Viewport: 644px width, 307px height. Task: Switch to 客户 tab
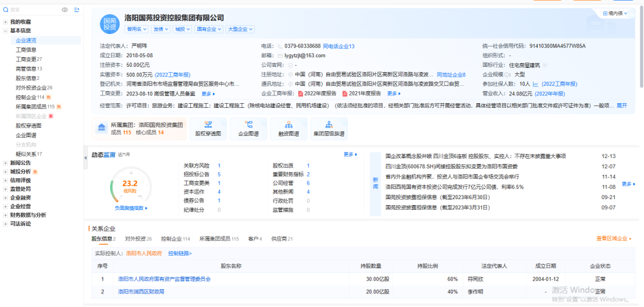click(255, 239)
